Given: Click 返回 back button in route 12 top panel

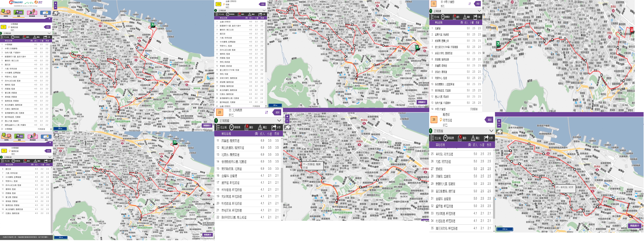Looking at the screenshot, I should [x=47, y=27].
